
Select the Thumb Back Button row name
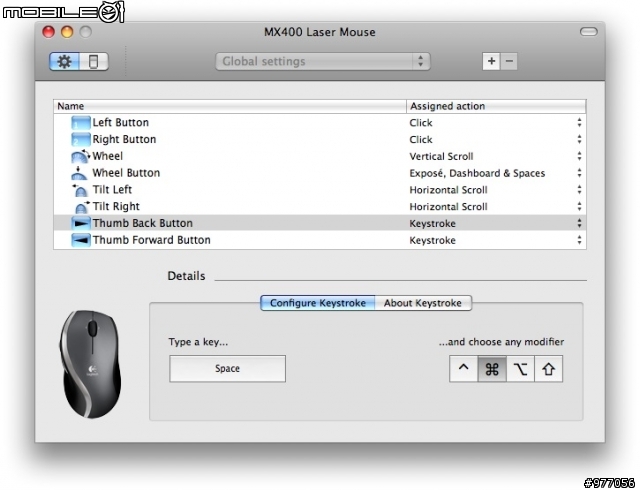[142, 223]
